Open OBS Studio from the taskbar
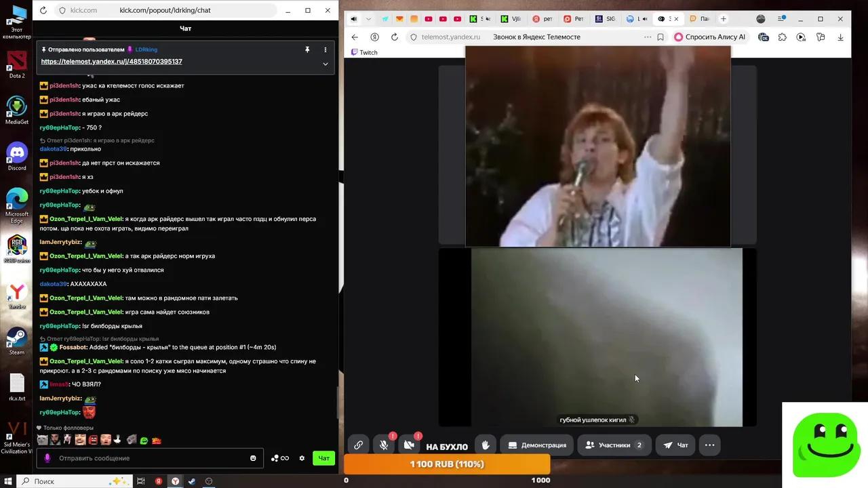Image resolution: width=868 pixels, height=488 pixels. (209, 481)
